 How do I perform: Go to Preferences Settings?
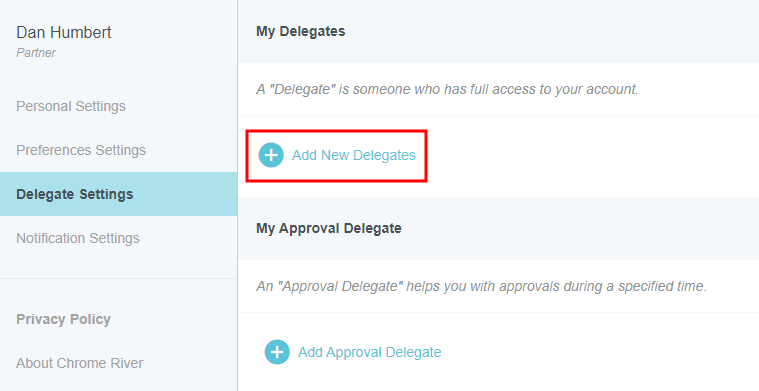point(81,150)
